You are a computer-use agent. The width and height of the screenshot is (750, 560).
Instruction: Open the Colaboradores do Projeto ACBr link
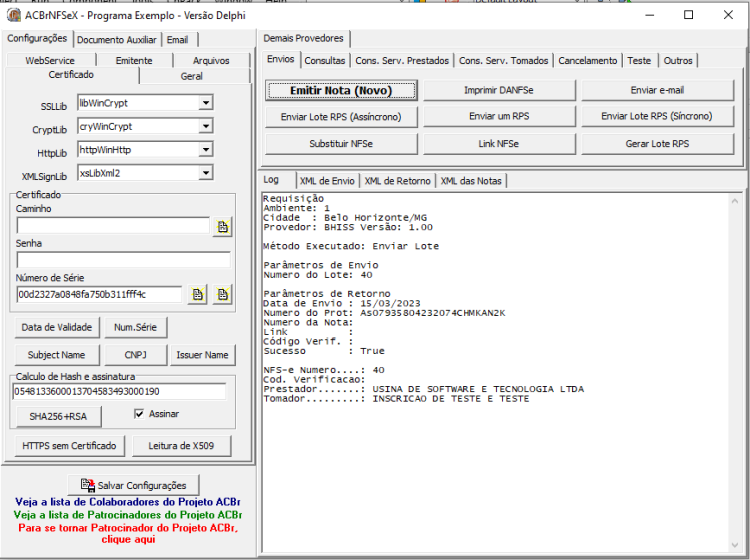pos(128,502)
